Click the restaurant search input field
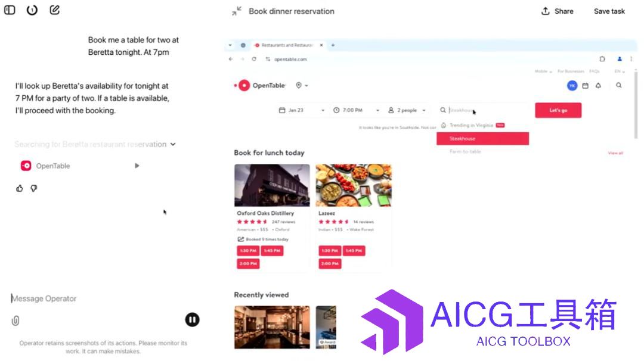Image resolution: width=644 pixels, height=361 pixels. pos(484,110)
